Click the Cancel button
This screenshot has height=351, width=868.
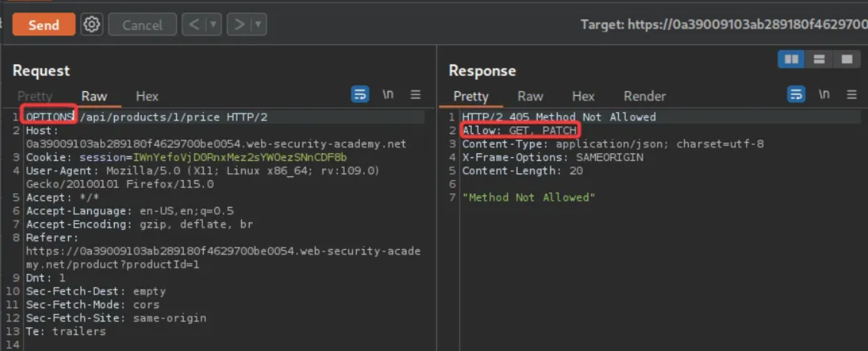pos(142,25)
